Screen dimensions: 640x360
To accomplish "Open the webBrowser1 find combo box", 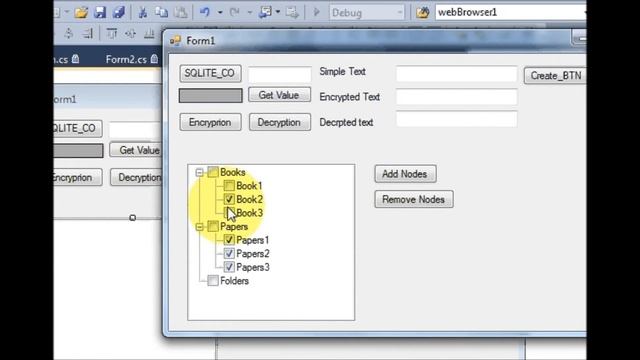I will point(511,12).
